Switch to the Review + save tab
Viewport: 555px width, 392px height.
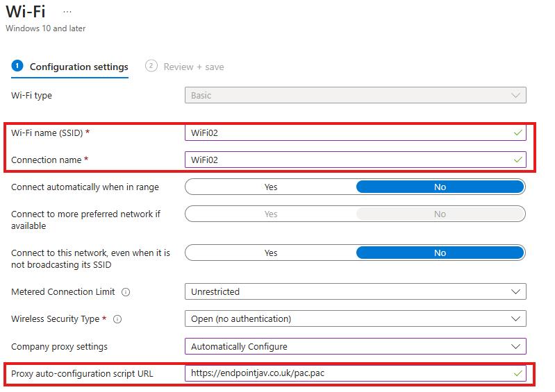193,67
